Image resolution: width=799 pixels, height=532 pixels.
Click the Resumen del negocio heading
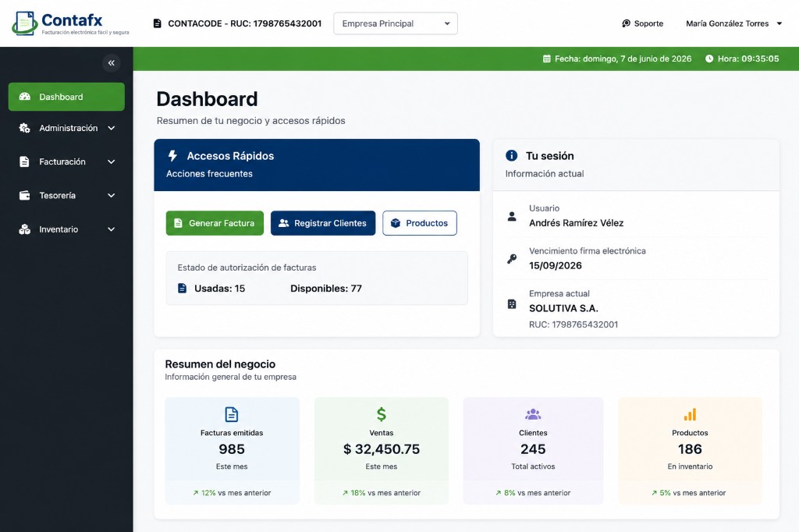(220, 364)
